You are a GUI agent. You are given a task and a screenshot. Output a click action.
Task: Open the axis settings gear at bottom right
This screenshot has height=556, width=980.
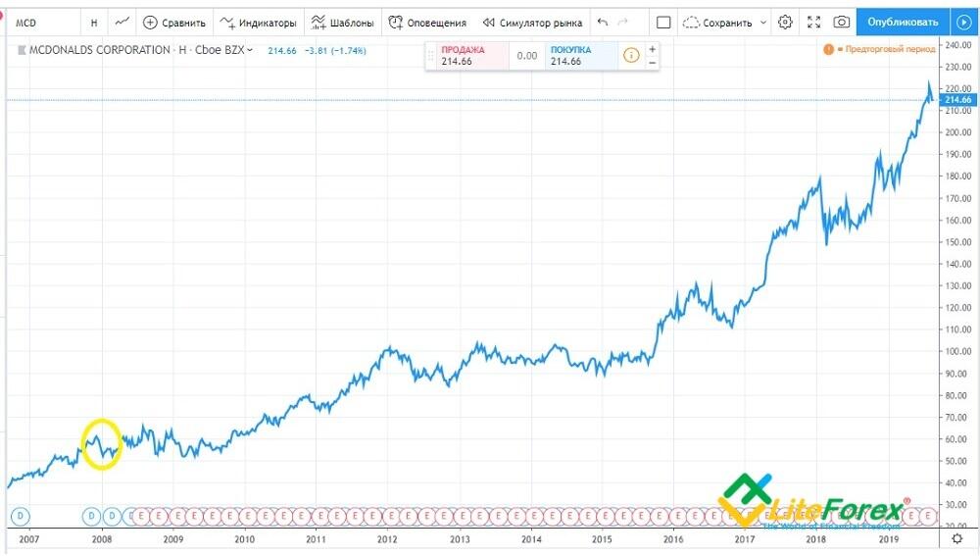(956, 538)
